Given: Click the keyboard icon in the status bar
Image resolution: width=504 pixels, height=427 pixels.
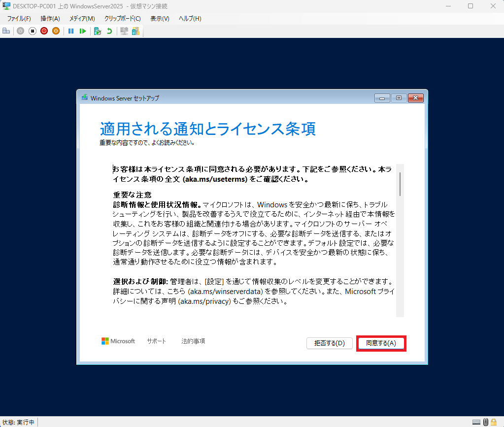Looking at the screenshot, I should 476,422.
